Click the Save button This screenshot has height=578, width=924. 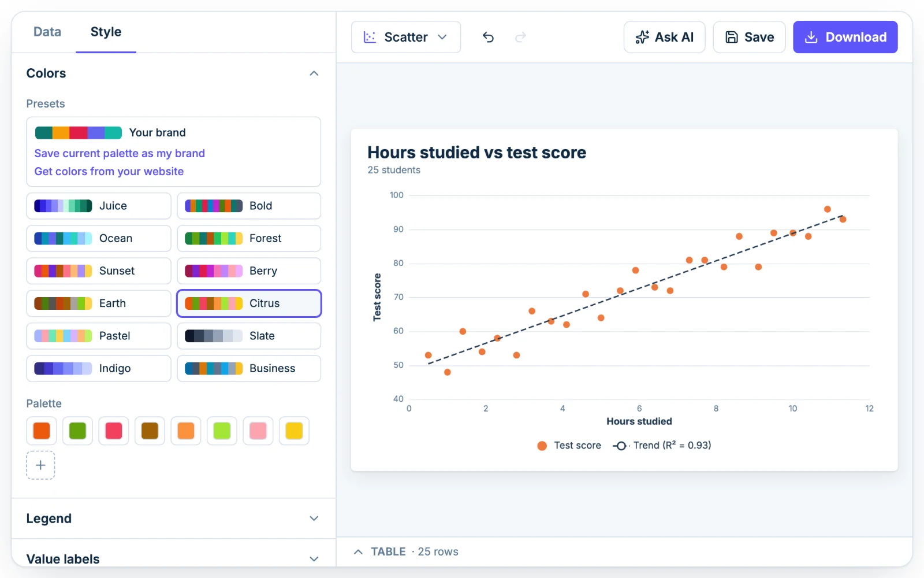749,37
